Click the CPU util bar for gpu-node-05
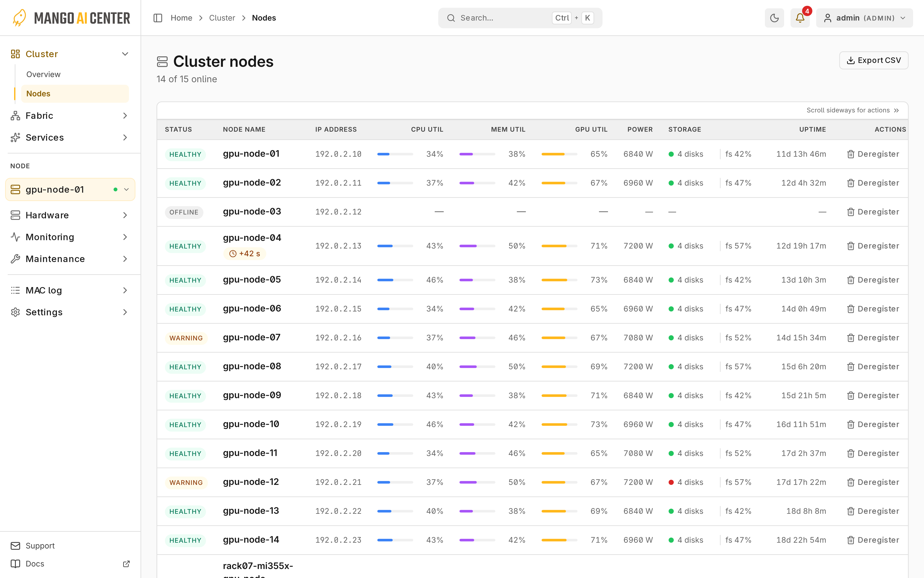Image resolution: width=924 pixels, height=578 pixels. pos(395,280)
